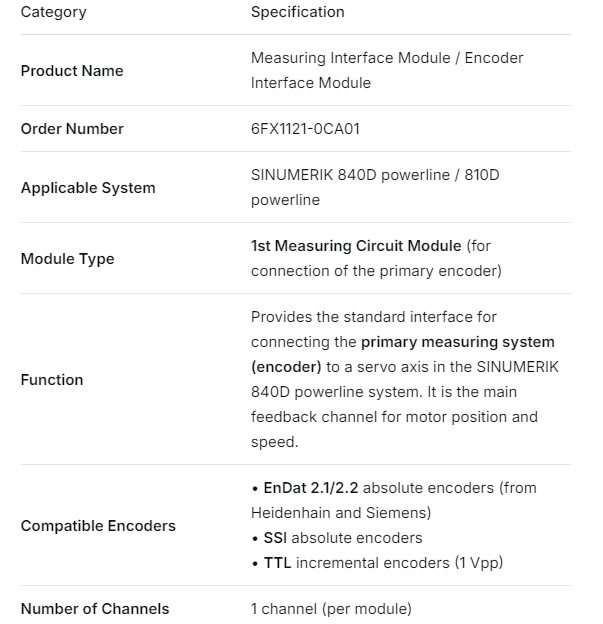Select the Function row label
603x624 pixels.
[52, 380]
